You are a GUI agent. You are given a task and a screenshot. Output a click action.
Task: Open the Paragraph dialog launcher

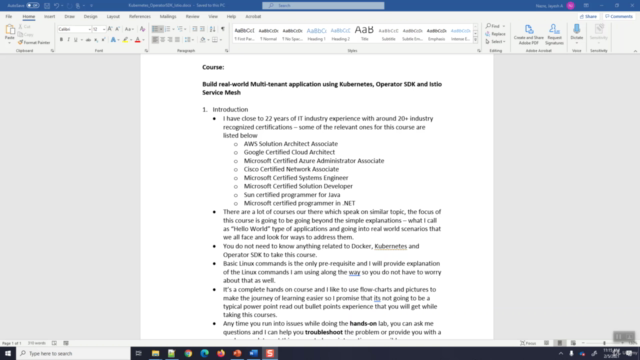click(x=227, y=51)
